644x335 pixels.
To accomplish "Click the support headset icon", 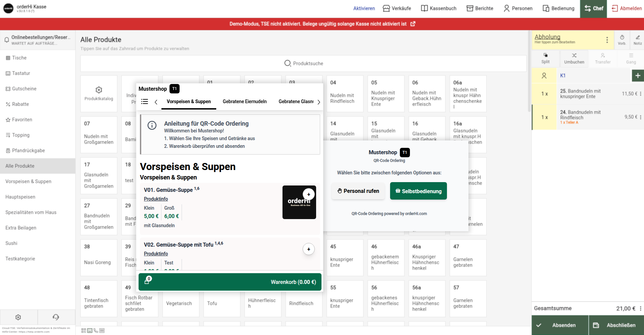I will point(56,317).
